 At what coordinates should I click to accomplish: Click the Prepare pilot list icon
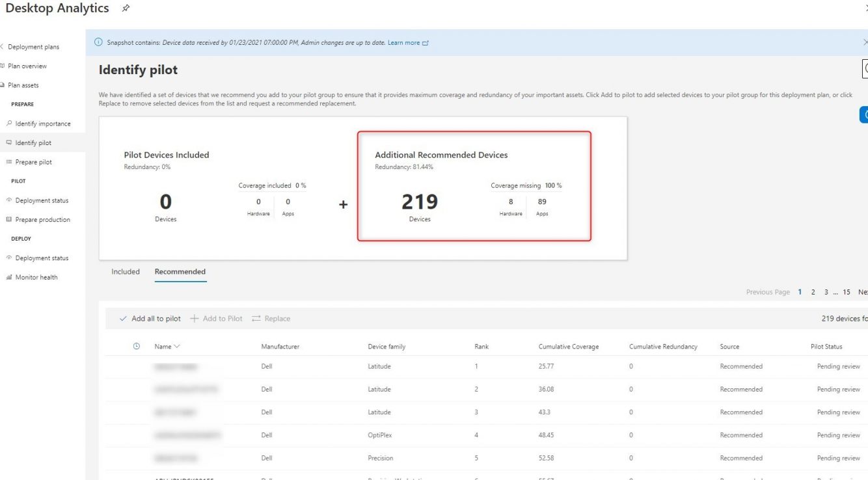click(x=8, y=161)
